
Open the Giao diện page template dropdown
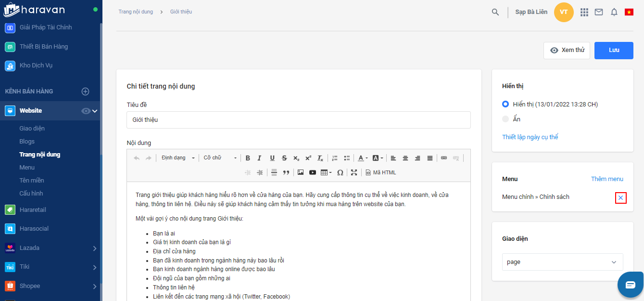563,262
